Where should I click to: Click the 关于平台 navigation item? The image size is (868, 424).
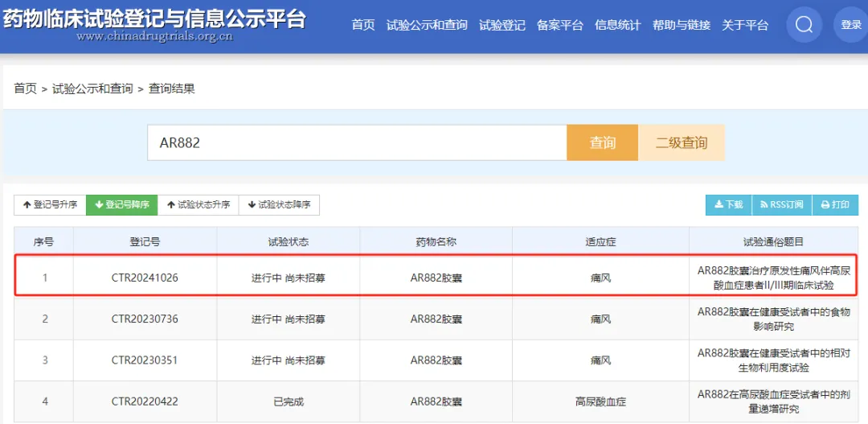(745, 25)
